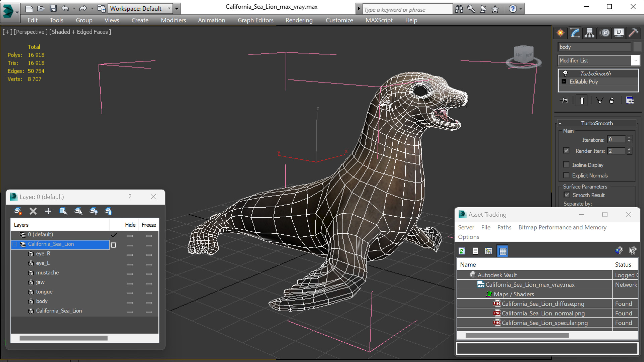Collapse the California_Sea_Lion layer tree
The width and height of the screenshot is (644, 362).
[15, 244]
